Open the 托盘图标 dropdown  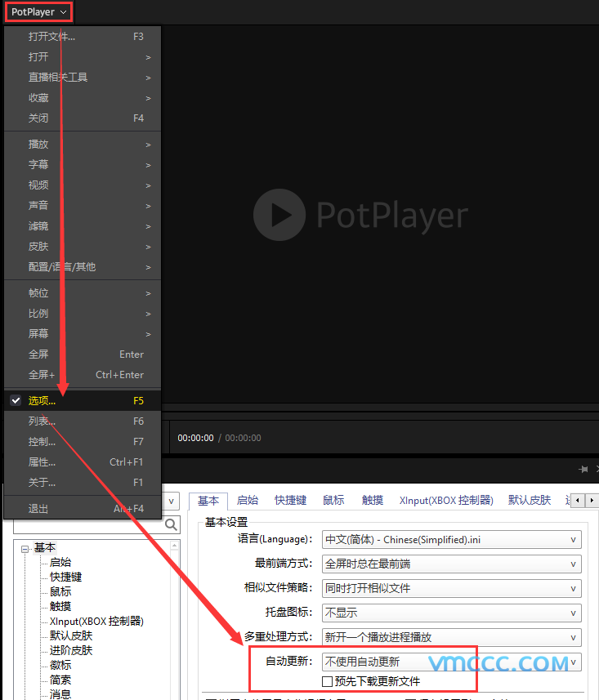[x=452, y=613]
